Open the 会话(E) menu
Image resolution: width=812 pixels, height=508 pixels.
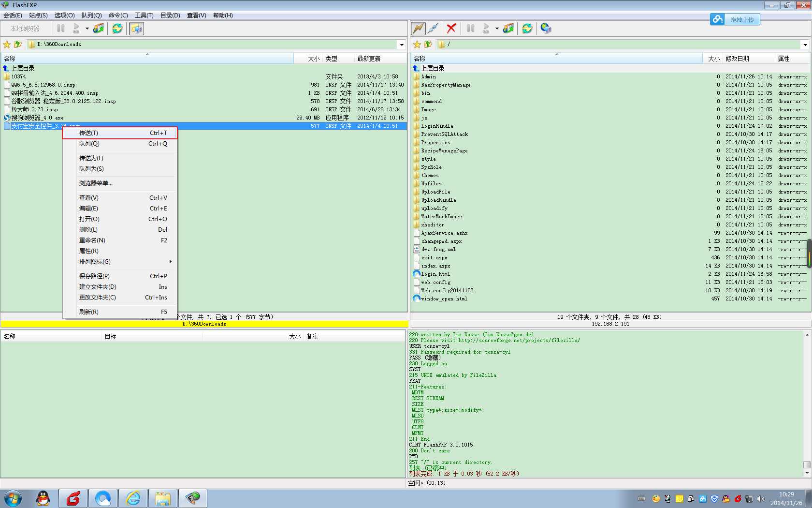tap(13, 15)
